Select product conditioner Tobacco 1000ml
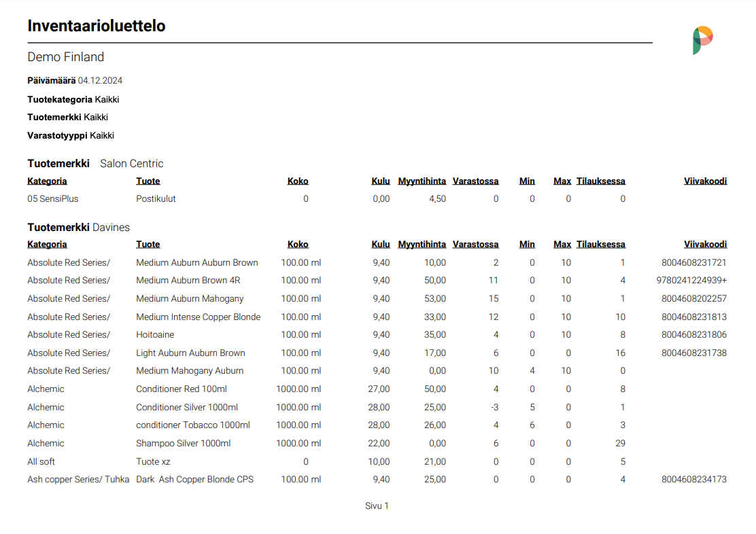 point(193,425)
